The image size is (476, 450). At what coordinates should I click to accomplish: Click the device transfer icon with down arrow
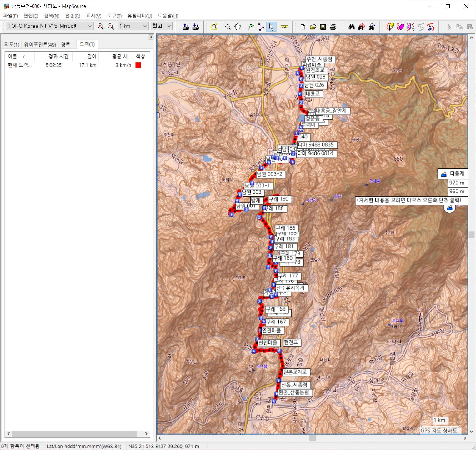click(x=196, y=27)
